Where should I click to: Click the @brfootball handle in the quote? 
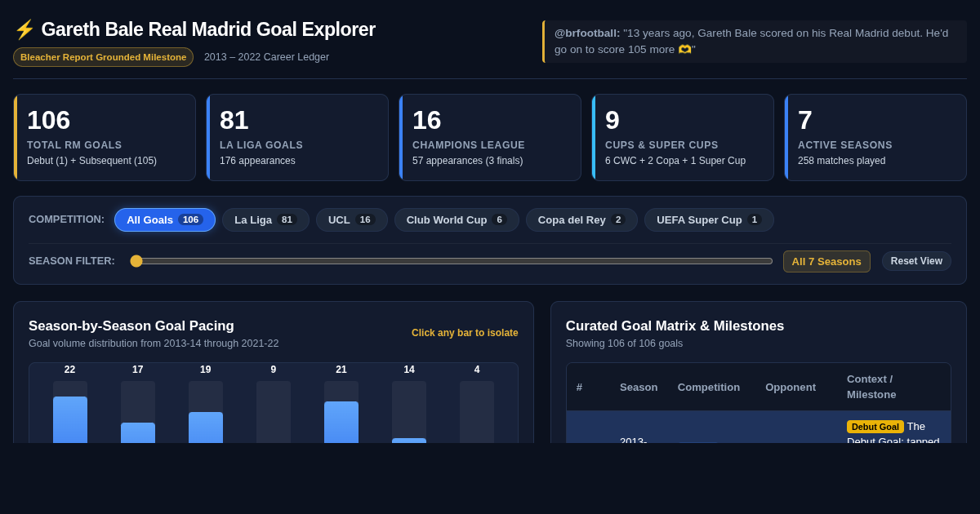pos(587,33)
